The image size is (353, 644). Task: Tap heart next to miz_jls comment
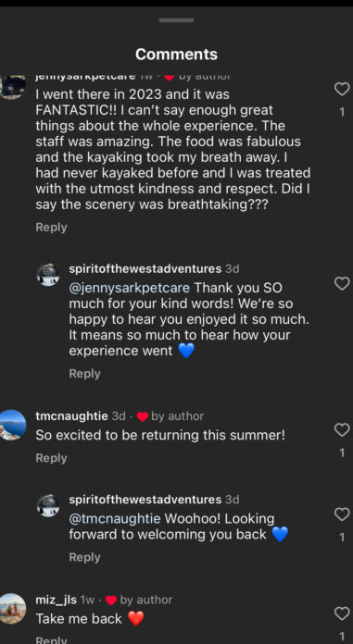pos(342,614)
